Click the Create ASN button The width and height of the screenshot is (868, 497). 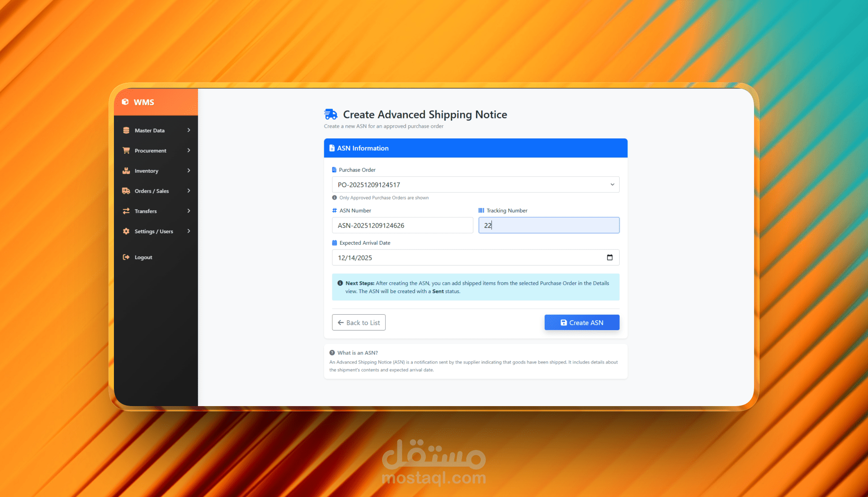click(581, 322)
